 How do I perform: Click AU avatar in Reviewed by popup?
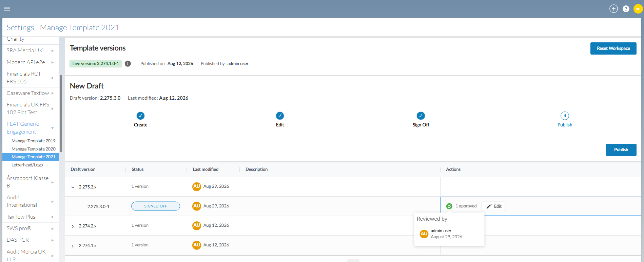[x=424, y=234]
